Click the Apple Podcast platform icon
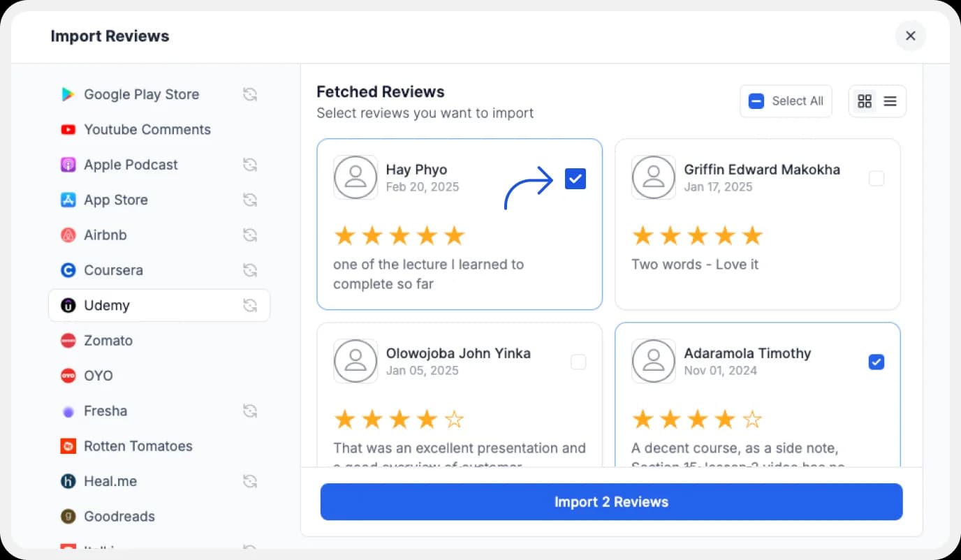The width and height of the screenshot is (961, 560). (x=68, y=165)
